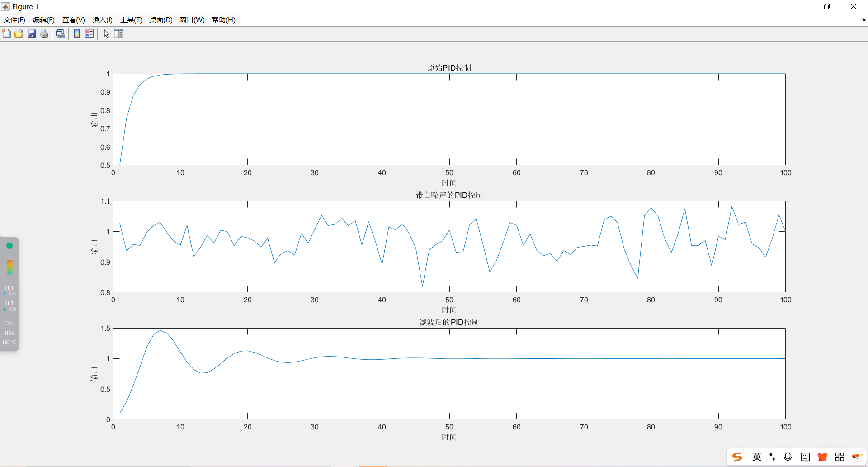868x467 pixels.
Task: Toggle Edit Plot arrow mode
Action: (106, 33)
